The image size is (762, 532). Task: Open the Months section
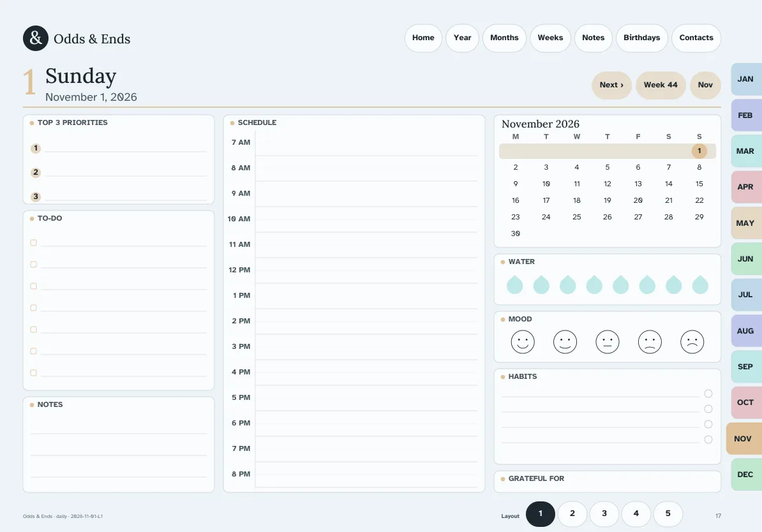504,38
